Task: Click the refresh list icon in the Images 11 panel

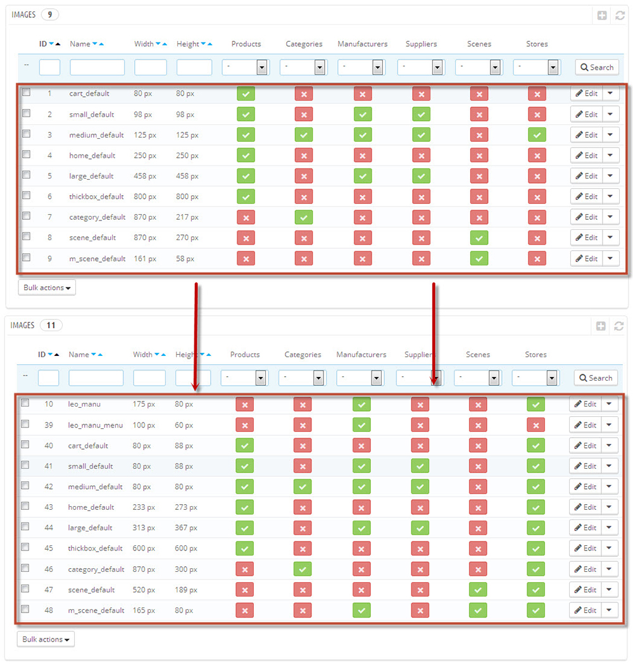Action: [x=618, y=326]
